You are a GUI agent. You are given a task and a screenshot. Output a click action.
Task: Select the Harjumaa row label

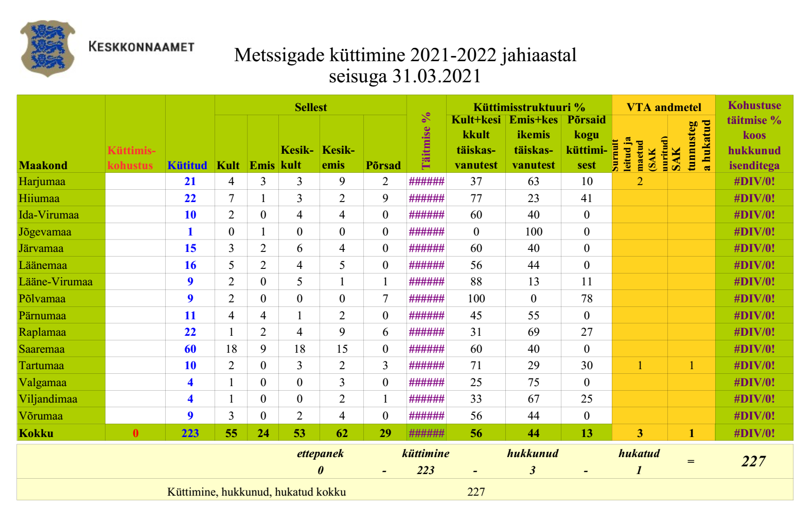[x=42, y=182]
